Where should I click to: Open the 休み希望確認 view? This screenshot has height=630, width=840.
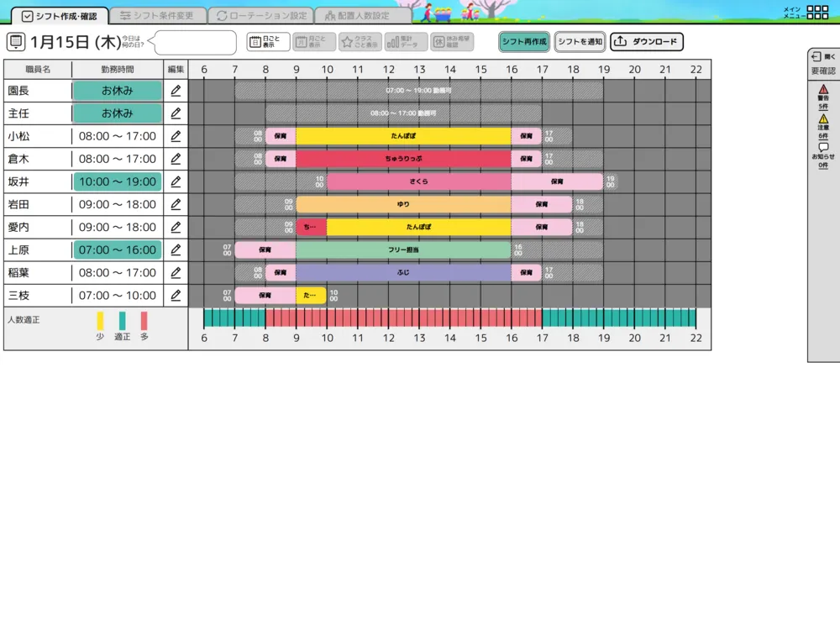point(452,42)
